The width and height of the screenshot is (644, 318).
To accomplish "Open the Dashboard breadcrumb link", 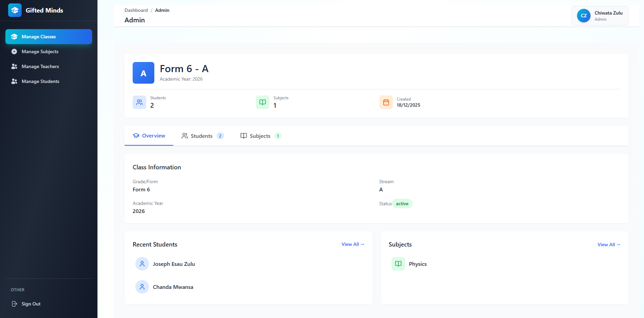I will (x=136, y=10).
